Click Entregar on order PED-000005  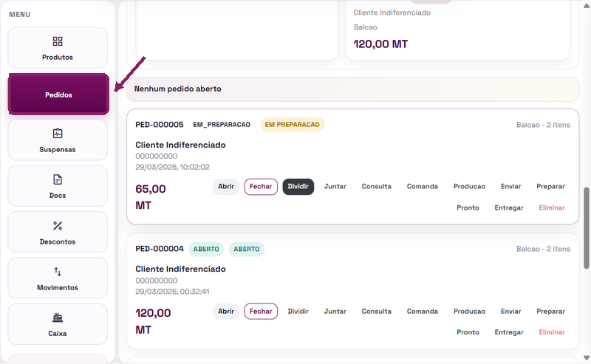(x=509, y=207)
